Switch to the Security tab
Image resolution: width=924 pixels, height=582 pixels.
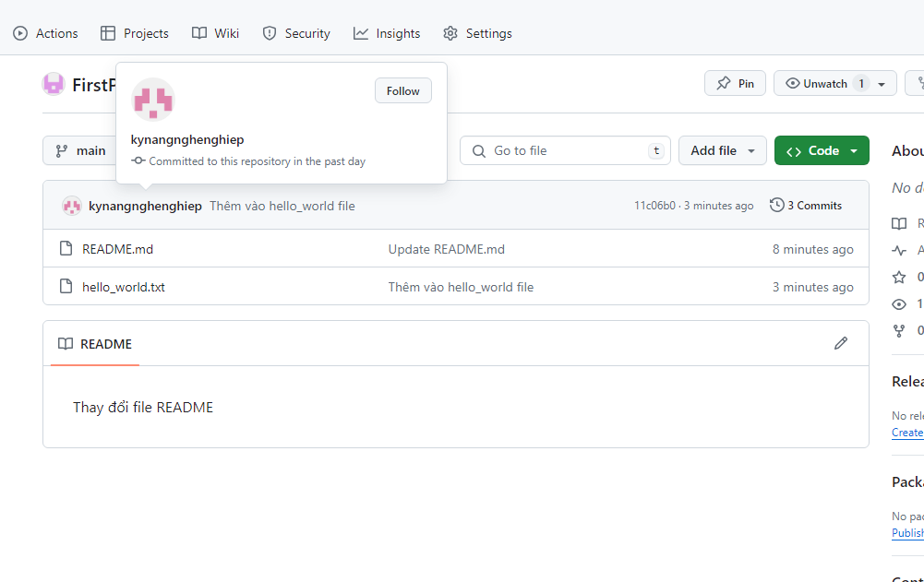[x=296, y=33]
